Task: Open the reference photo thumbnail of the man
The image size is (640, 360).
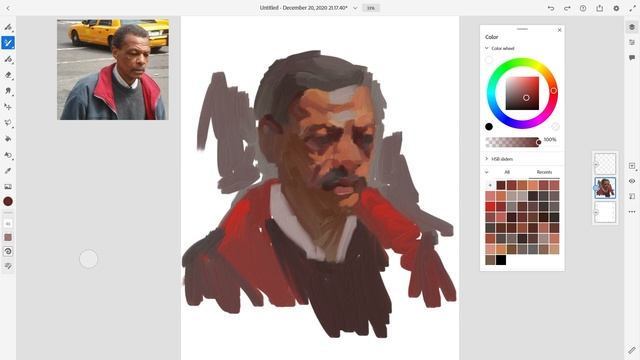Action: pos(113,69)
